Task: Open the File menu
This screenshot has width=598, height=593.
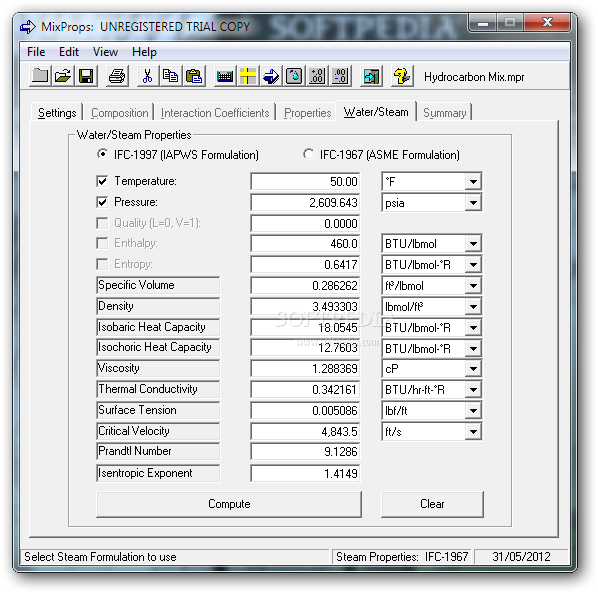Action: point(36,52)
